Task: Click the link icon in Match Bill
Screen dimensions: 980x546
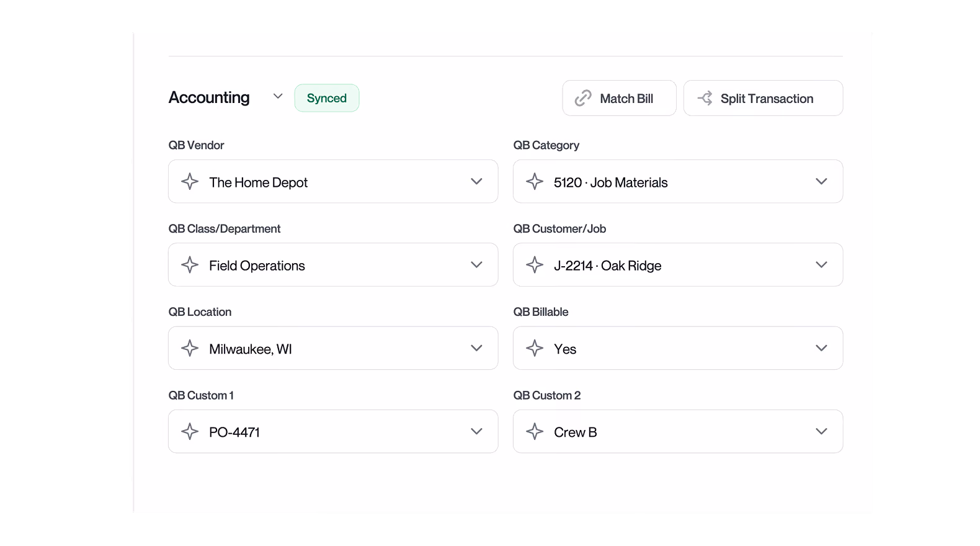Action: click(583, 98)
